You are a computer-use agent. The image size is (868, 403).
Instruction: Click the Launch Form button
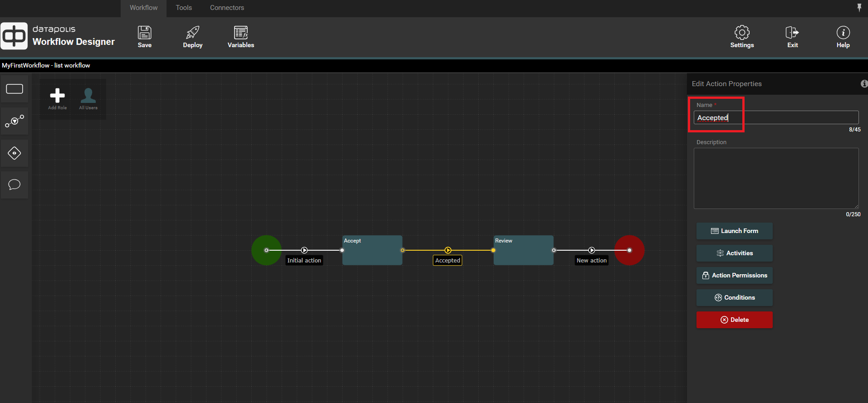[x=734, y=231]
